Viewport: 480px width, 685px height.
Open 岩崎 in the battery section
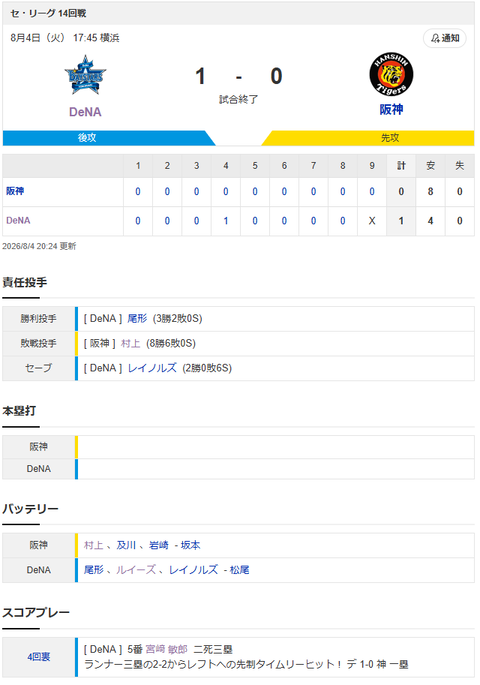(159, 545)
